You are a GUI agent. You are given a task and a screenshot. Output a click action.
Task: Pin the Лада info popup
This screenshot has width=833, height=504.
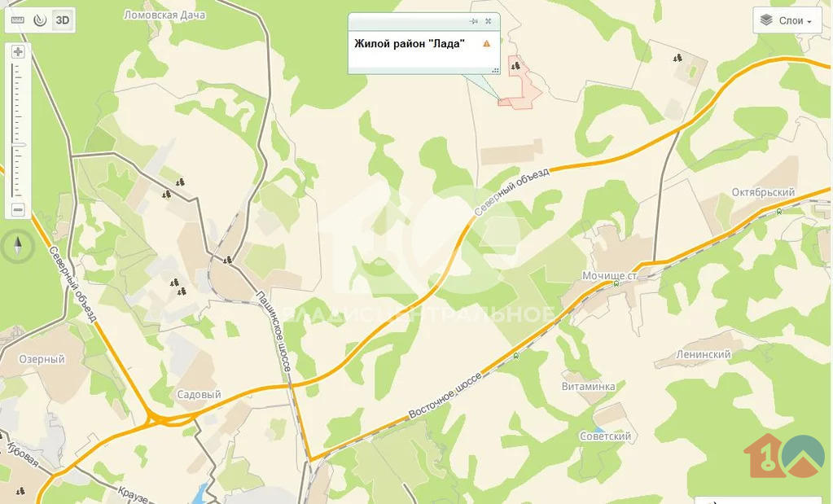point(474,21)
